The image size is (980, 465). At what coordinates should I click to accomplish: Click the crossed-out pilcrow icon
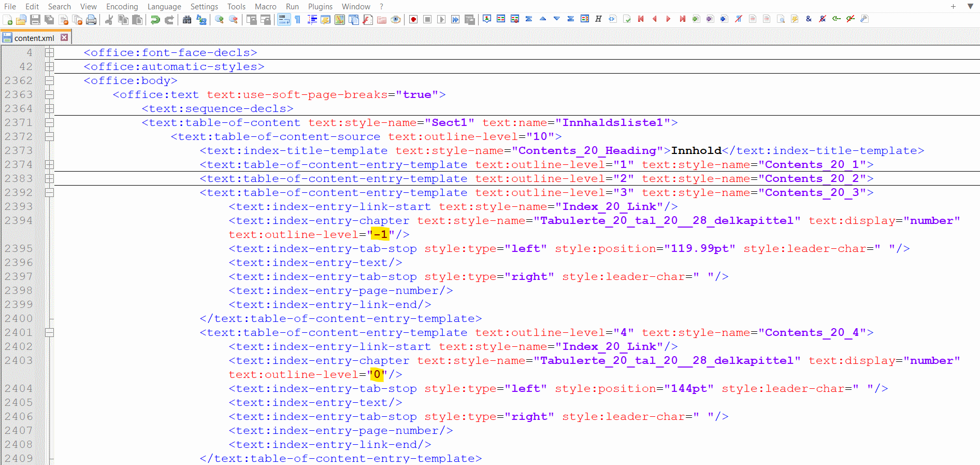click(739, 19)
